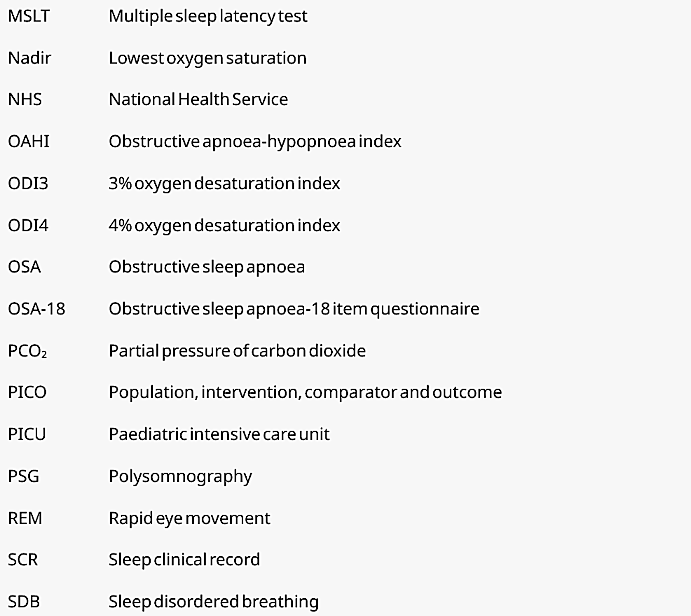The image size is (691, 616).
Task: Click 'Lowest oxygen saturation' text
Action: [207, 58]
